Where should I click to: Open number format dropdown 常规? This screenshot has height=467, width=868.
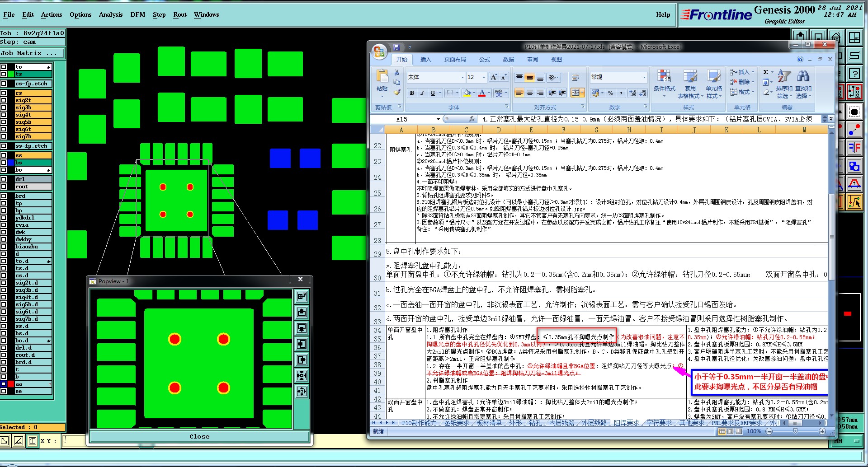coord(645,77)
